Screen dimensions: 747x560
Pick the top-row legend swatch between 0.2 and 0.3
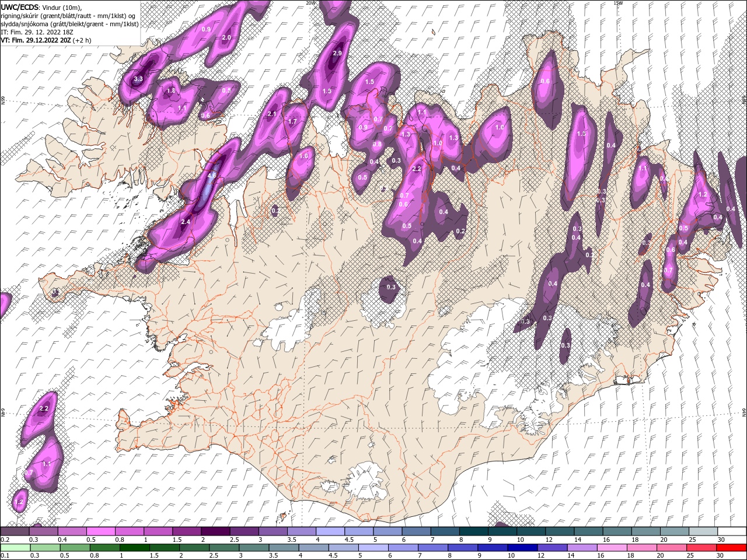15,531
